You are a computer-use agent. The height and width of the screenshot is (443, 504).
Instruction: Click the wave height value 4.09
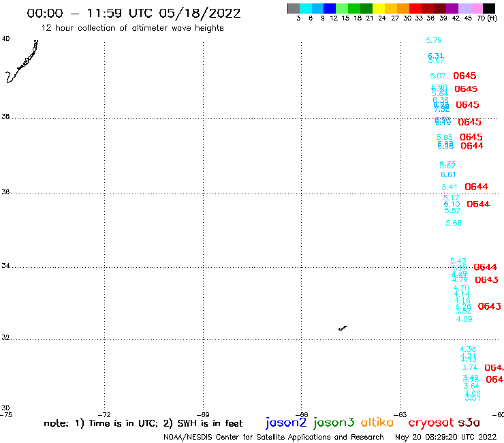click(x=464, y=319)
